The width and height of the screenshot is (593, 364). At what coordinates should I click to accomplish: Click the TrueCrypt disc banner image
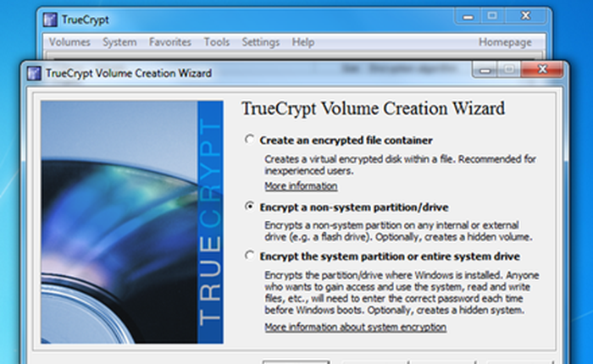pyautogui.click(x=132, y=223)
